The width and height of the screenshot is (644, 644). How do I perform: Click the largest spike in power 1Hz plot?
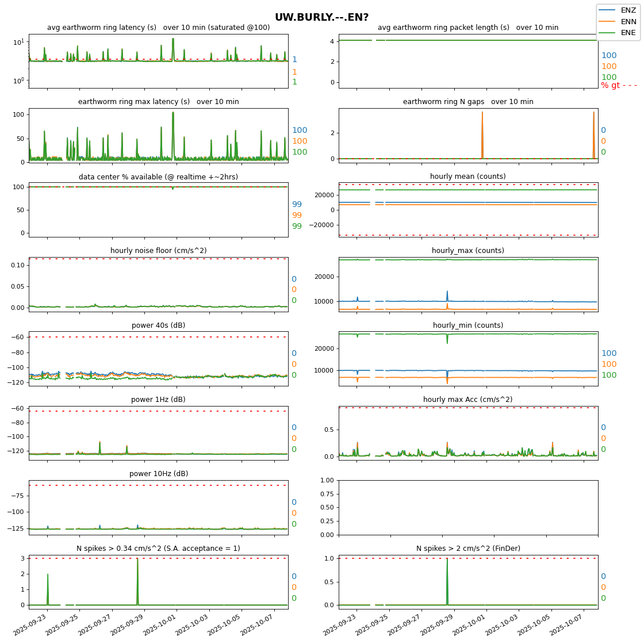(x=99, y=442)
